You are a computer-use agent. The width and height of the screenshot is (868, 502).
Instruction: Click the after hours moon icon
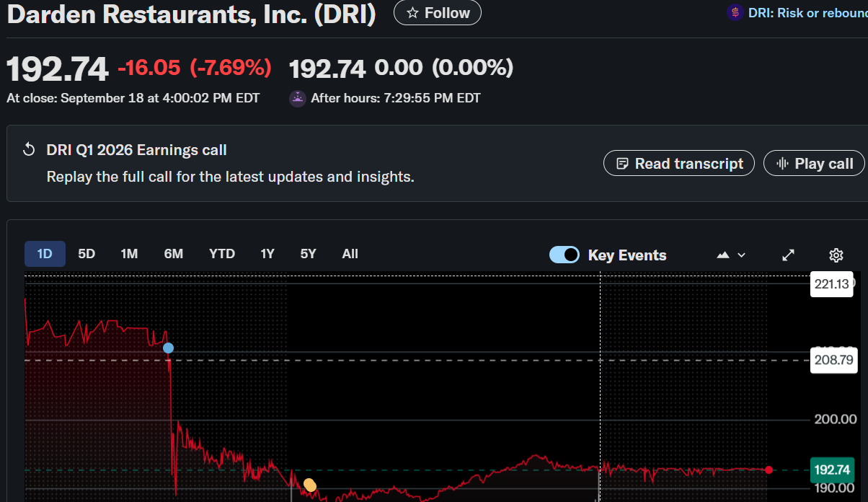coord(298,98)
